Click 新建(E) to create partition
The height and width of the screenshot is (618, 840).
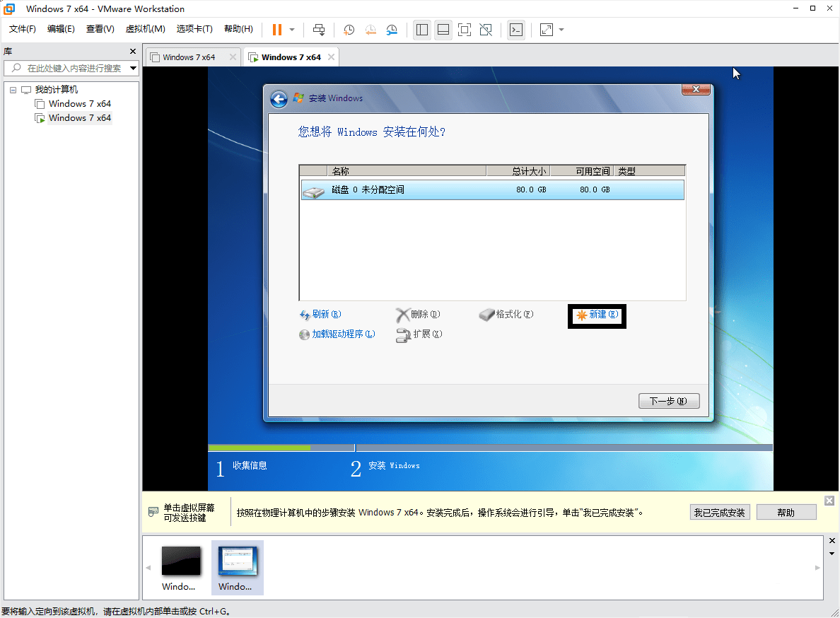click(x=597, y=315)
